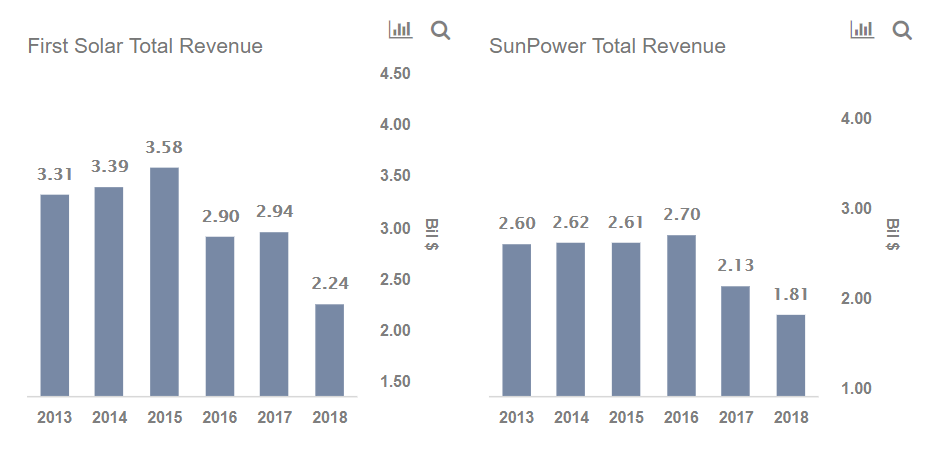Screen dimensions: 936x452
Task: Click the SunPower magnifier search icon
Action: [x=902, y=30]
